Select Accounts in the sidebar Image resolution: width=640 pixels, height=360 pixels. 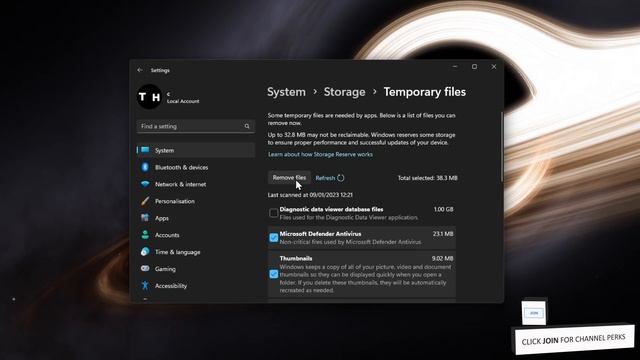(x=196, y=235)
